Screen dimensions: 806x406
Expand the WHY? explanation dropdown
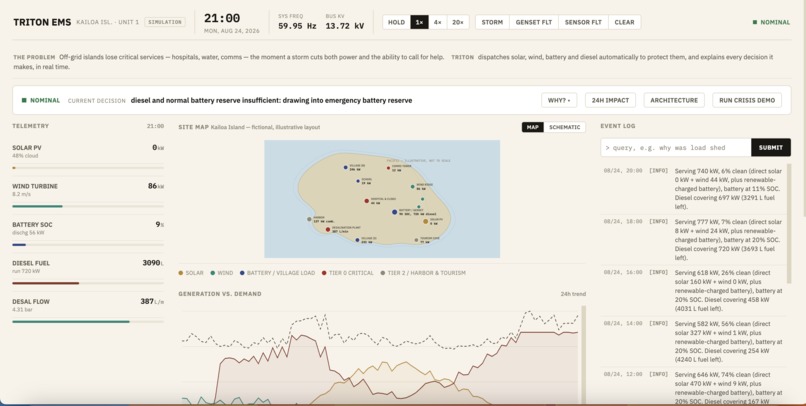(x=559, y=100)
